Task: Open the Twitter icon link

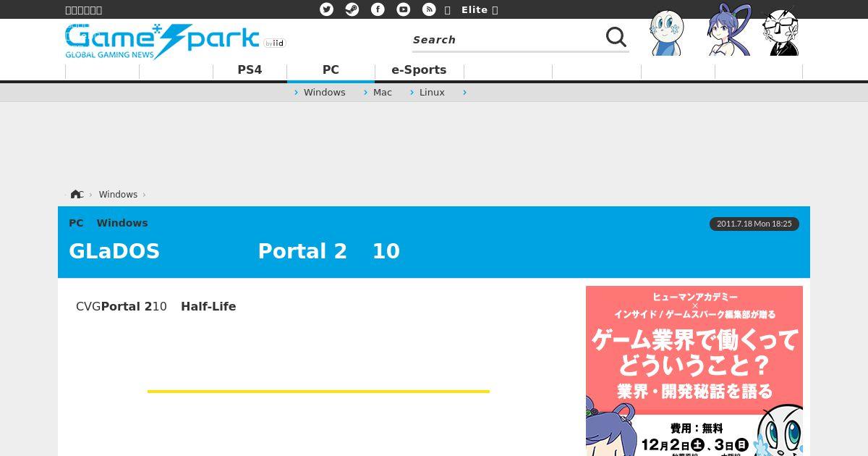Action: point(327,9)
